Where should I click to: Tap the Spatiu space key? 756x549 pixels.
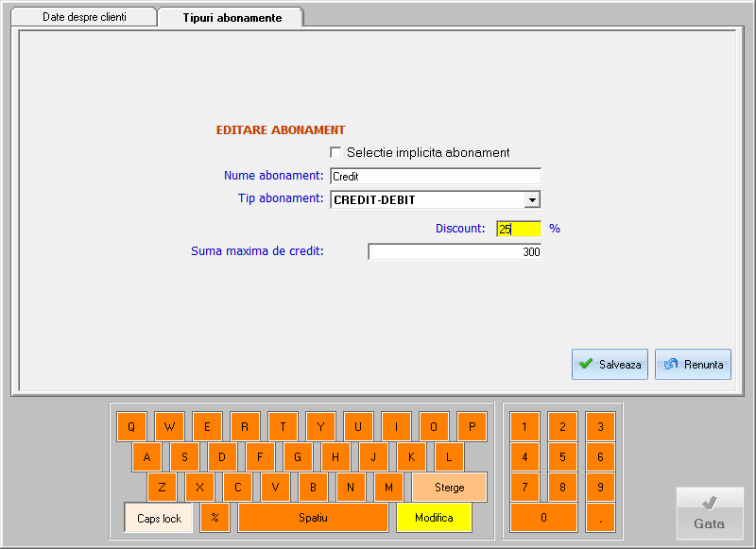tap(314, 518)
